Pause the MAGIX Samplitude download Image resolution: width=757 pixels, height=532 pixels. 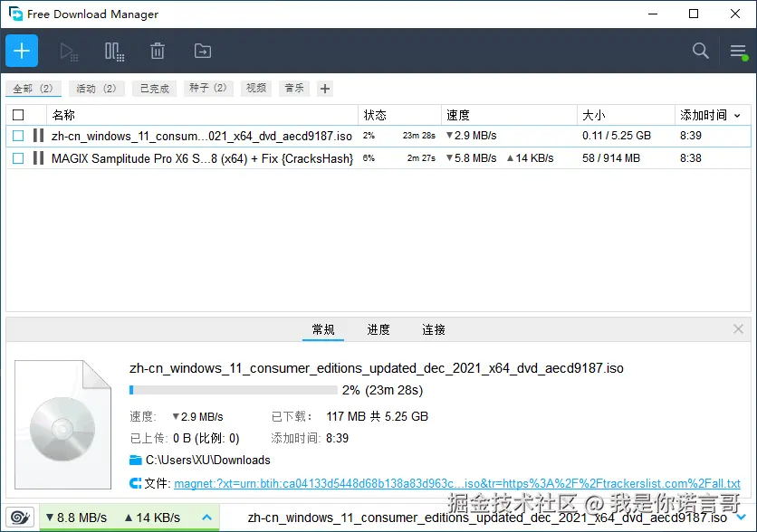coord(39,157)
